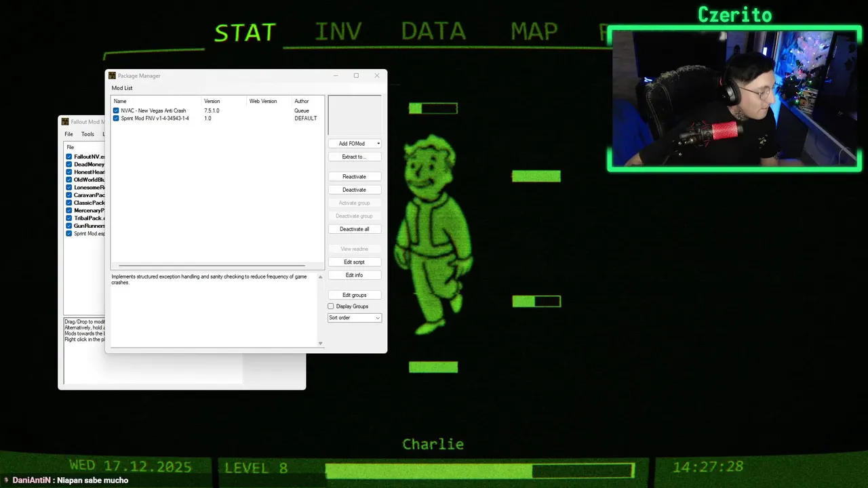Enable the Display Groups checkbox

[331, 306]
